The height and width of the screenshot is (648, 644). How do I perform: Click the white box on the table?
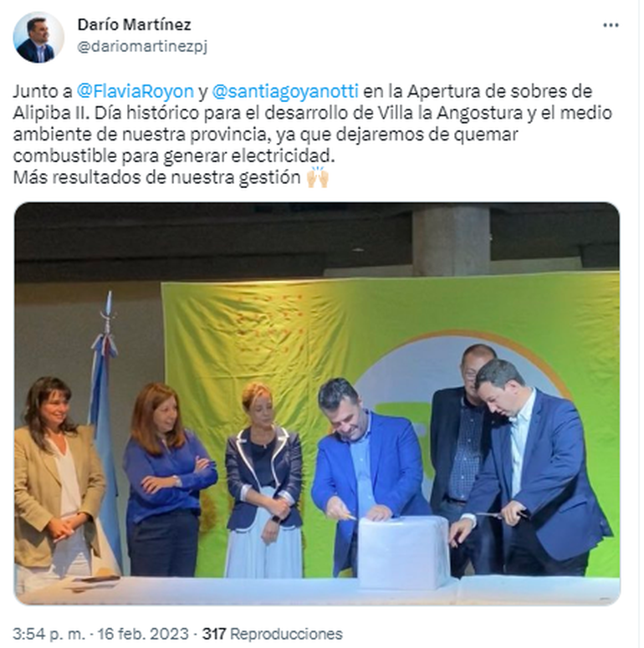(404, 552)
